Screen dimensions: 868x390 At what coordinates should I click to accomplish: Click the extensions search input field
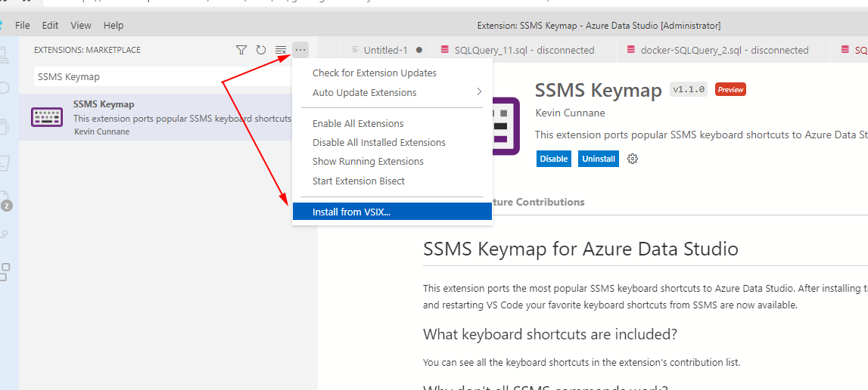(163, 77)
